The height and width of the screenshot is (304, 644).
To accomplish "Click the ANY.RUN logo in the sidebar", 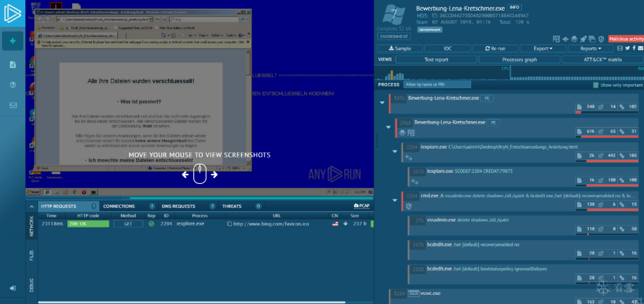I will 12,13.
